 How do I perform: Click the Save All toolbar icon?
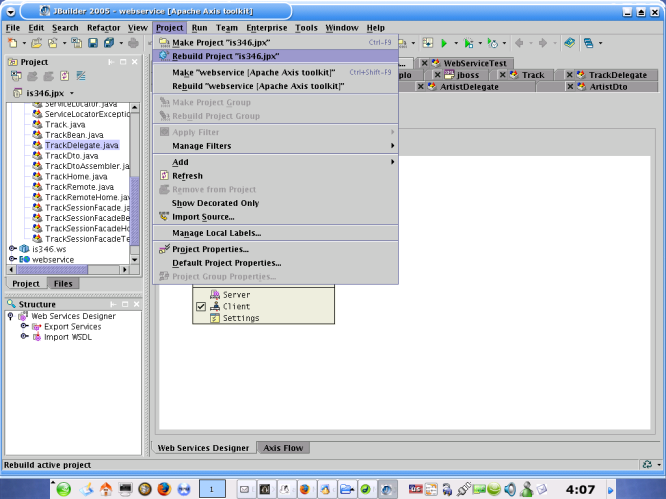pos(107,44)
